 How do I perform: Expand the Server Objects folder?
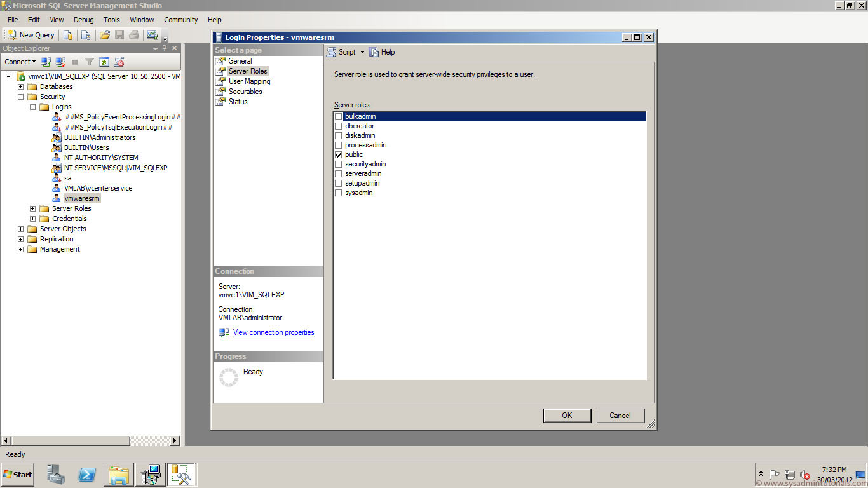click(21, 229)
